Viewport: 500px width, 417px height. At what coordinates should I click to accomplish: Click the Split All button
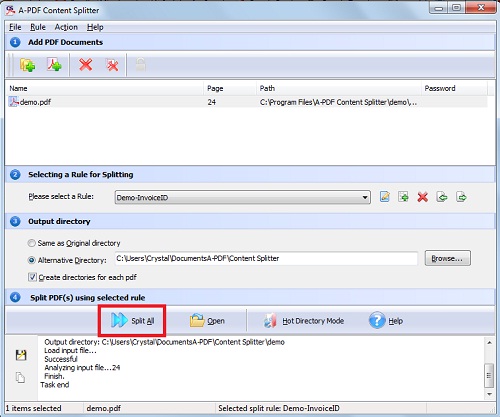132,321
